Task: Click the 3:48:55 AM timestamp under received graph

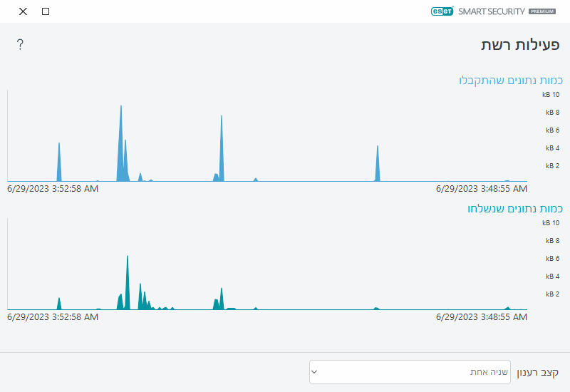Action: [482, 189]
